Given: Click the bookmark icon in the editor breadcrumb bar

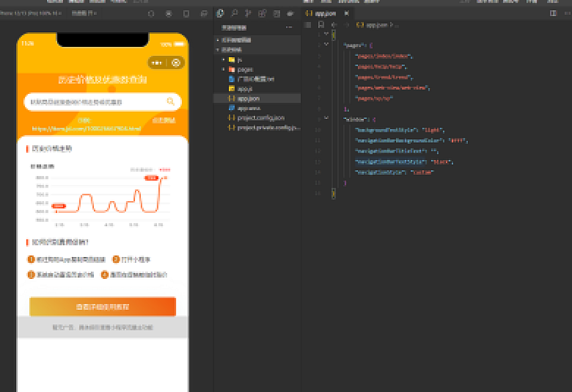Looking at the screenshot, I should click(x=321, y=24).
